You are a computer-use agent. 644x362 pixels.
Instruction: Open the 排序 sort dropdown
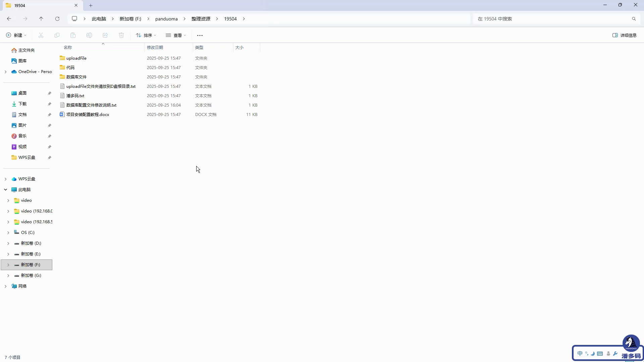tap(146, 35)
